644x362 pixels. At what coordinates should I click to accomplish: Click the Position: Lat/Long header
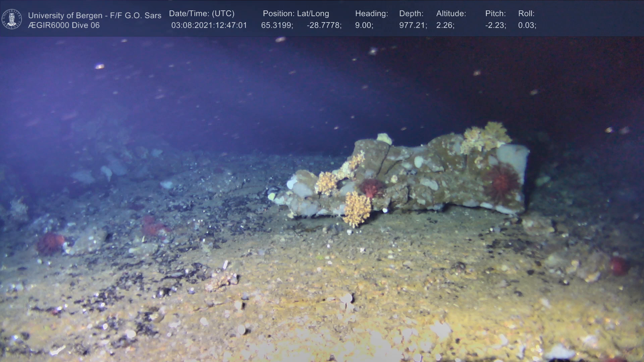[296, 14]
